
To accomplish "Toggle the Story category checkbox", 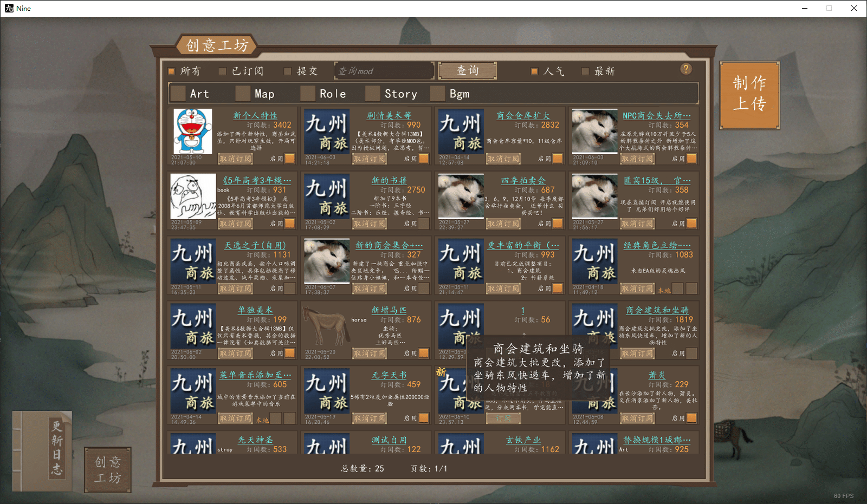I will (373, 94).
